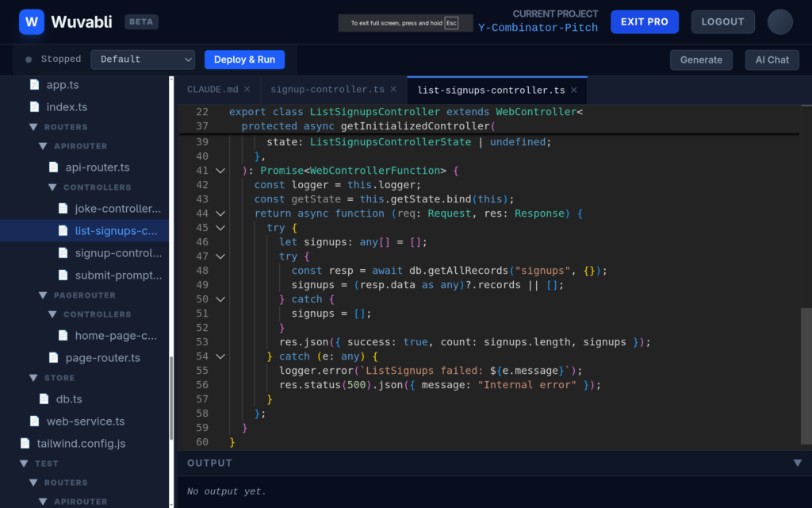812x508 pixels.
Task: Open home-page-c... file in tree
Action: (116, 336)
